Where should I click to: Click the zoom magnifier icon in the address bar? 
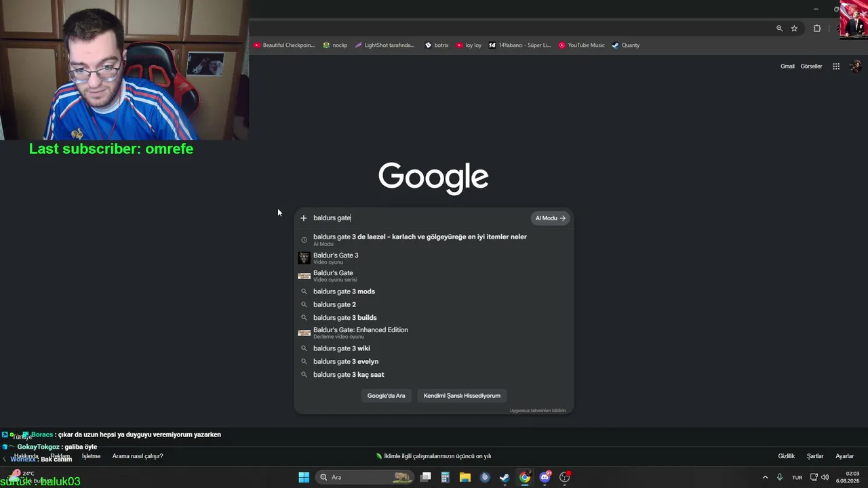pyautogui.click(x=779, y=28)
